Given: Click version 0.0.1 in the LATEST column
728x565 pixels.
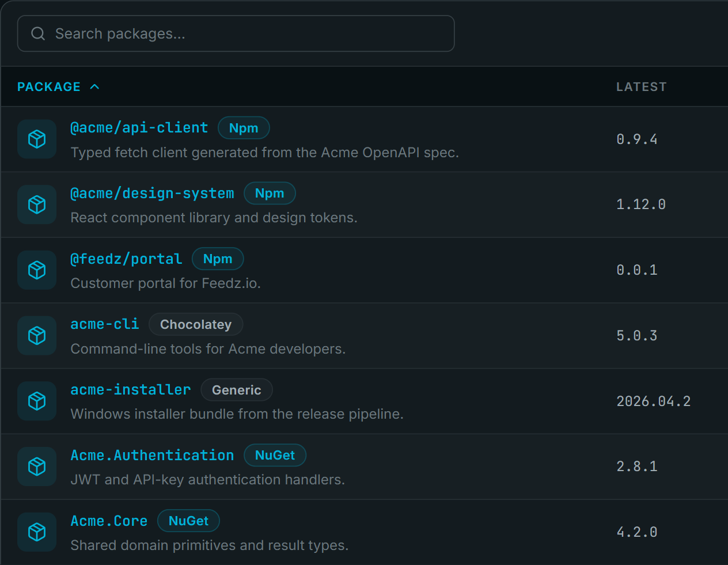Looking at the screenshot, I should (x=637, y=270).
